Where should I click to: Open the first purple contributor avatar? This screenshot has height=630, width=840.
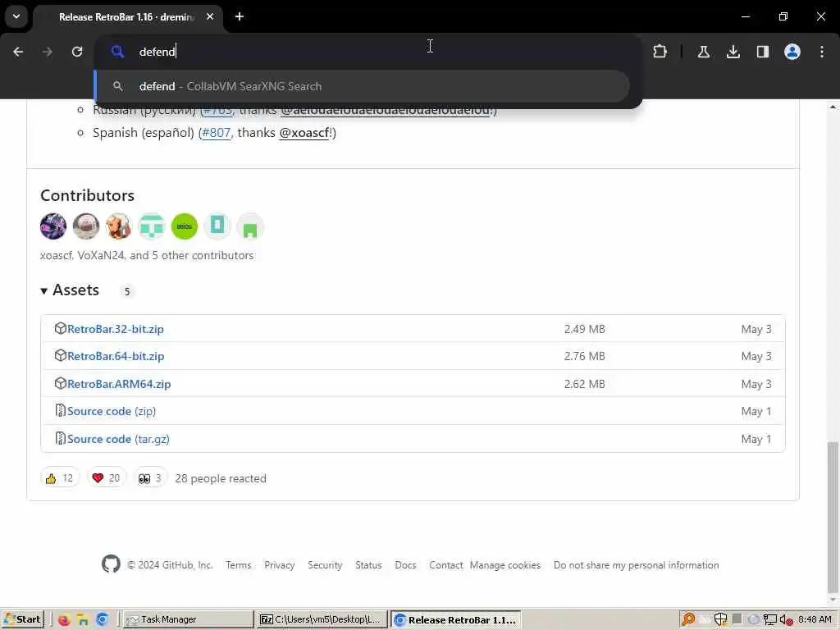53,226
